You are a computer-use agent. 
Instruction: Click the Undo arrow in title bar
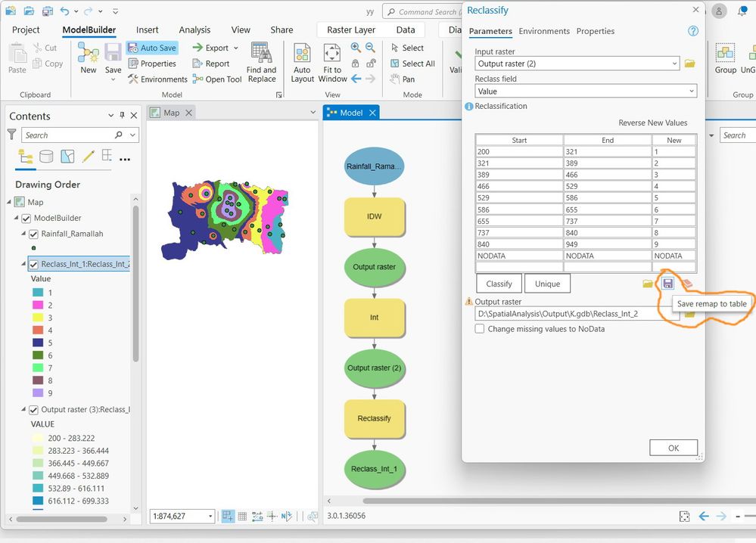[64, 11]
